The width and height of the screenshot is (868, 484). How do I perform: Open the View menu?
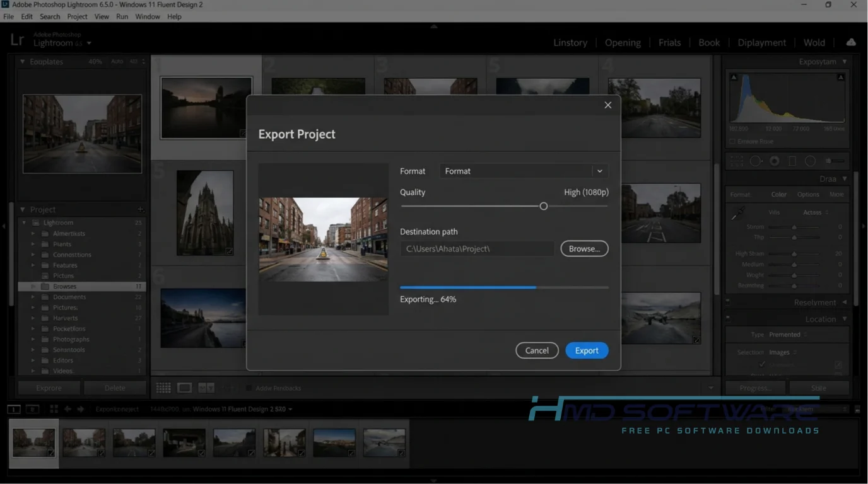coord(102,16)
